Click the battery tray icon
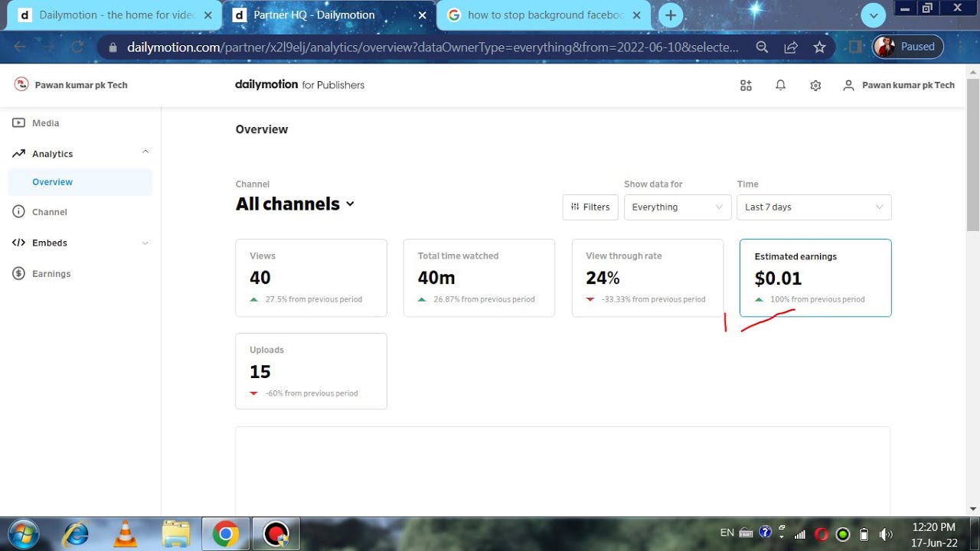The width and height of the screenshot is (980, 551). 864,534
